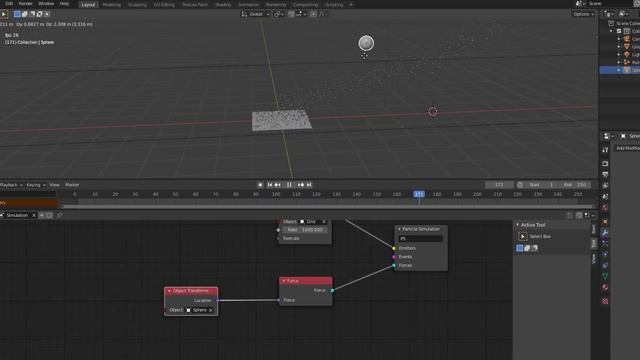Open the Texture properties tab
The height and width of the screenshot is (360, 640).
click(605, 301)
